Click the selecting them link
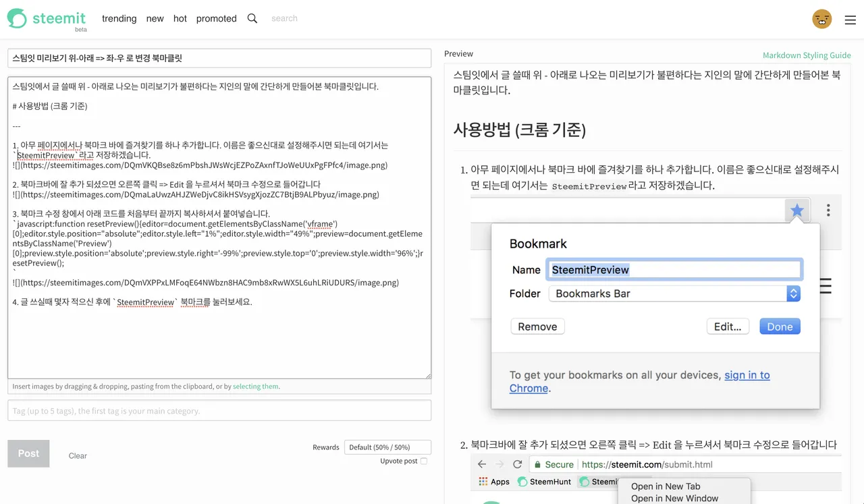This screenshot has width=864, height=504. [256, 387]
